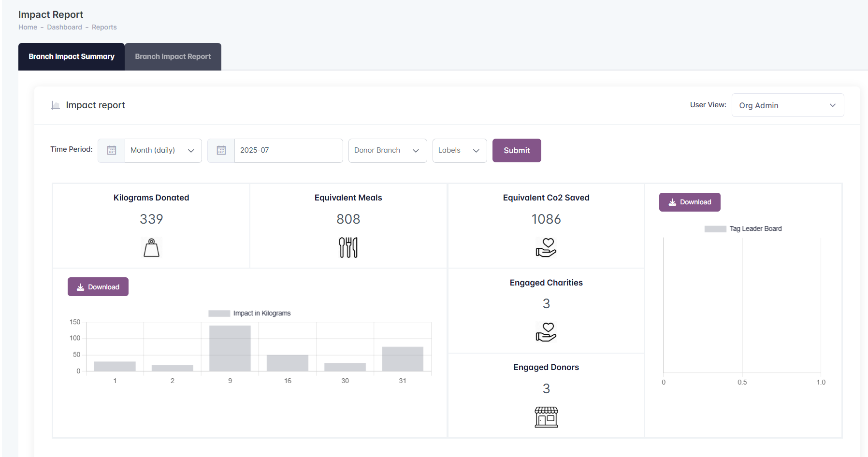Viewport: 868px width, 457px height.
Task: Click the fork and knife Equivalent Meals icon
Action: tap(348, 247)
